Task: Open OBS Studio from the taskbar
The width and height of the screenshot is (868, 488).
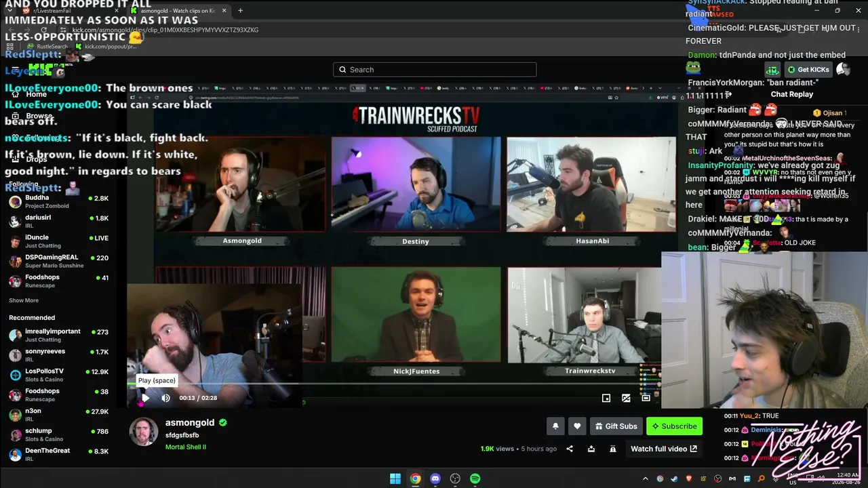Action: point(455,479)
